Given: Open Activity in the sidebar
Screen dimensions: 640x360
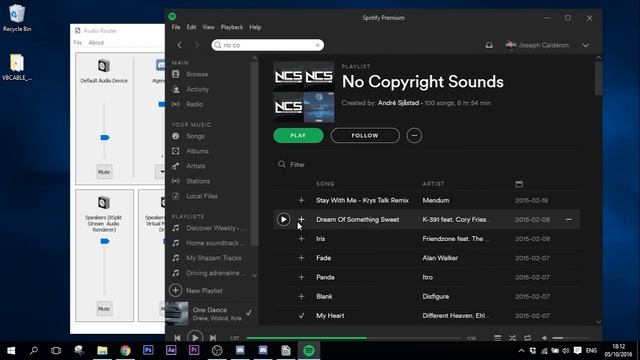Looking at the screenshot, I should point(198,89).
